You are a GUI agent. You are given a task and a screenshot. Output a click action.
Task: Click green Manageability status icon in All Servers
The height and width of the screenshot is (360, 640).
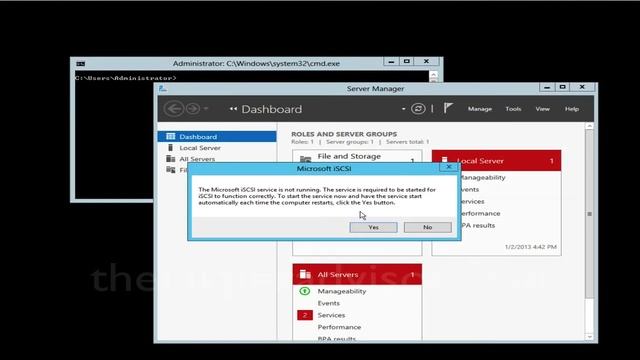(304, 291)
